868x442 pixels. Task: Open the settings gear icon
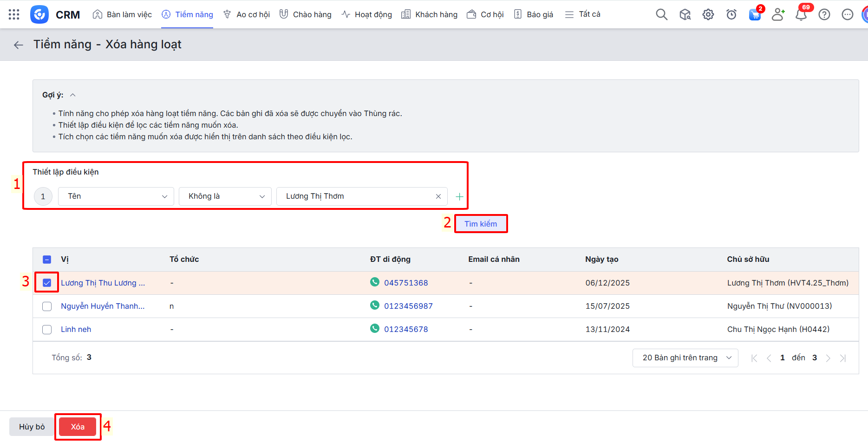click(x=708, y=14)
